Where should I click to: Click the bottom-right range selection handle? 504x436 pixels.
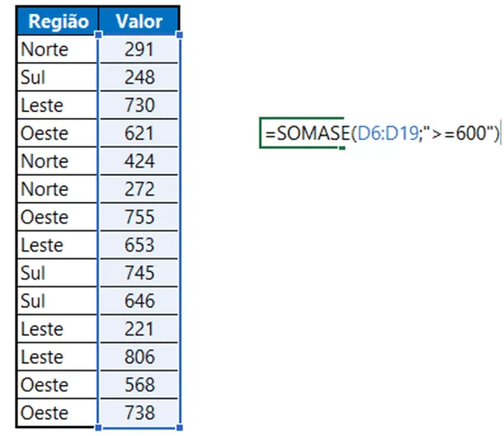tap(180, 427)
